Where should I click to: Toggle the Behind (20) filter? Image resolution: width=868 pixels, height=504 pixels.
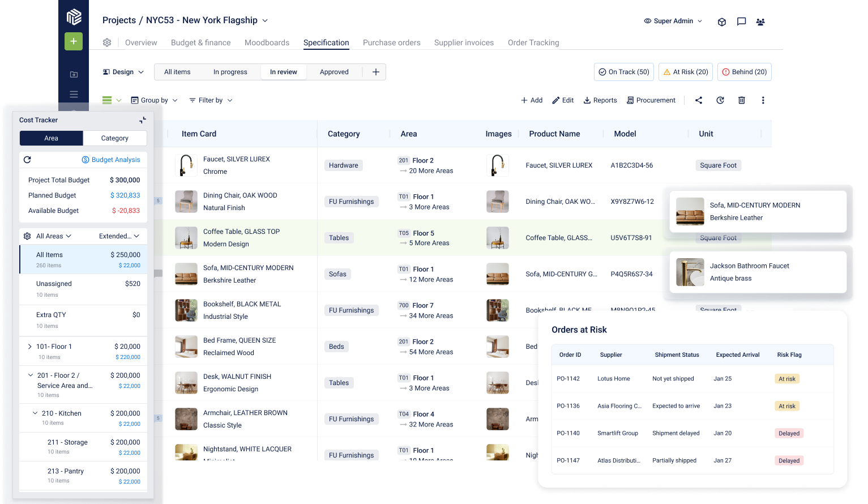point(745,72)
